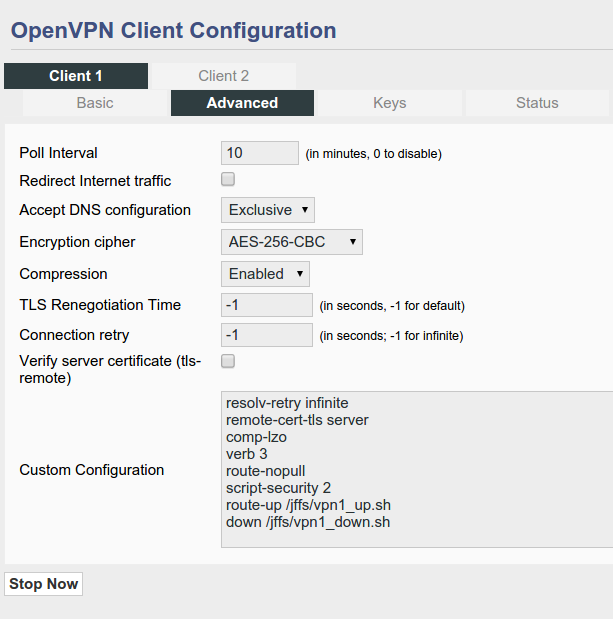Click the 'verb 3' config line

[x=247, y=454]
